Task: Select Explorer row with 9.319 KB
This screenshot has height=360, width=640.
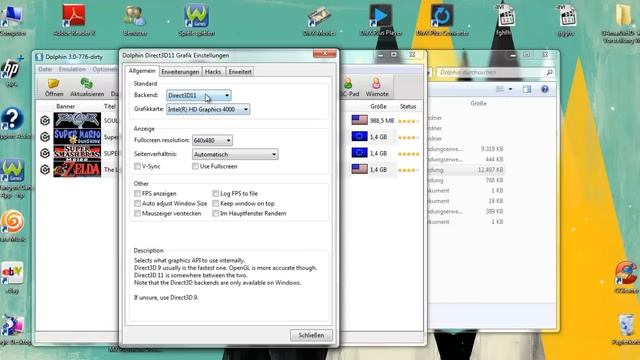Action: [465, 149]
